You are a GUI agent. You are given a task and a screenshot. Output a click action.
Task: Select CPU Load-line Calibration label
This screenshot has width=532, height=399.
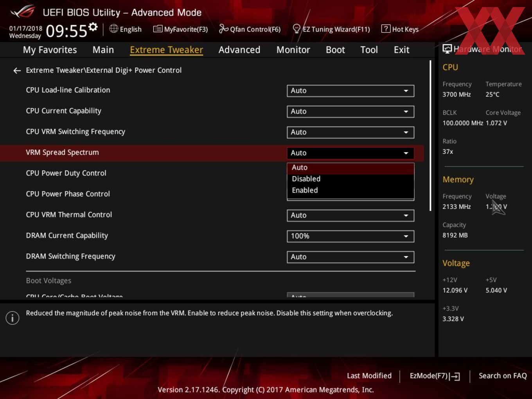(x=68, y=90)
